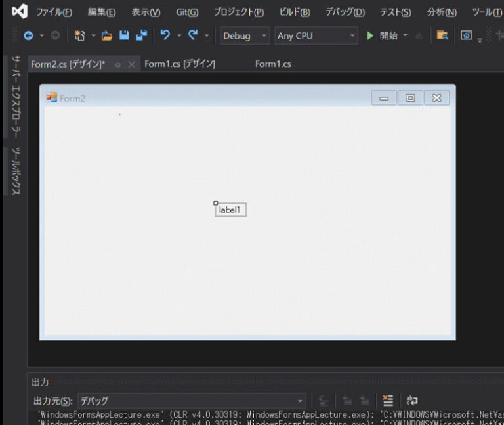
Task: Switch to the Form1.cs [デザイン] tab
Action: 180,64
